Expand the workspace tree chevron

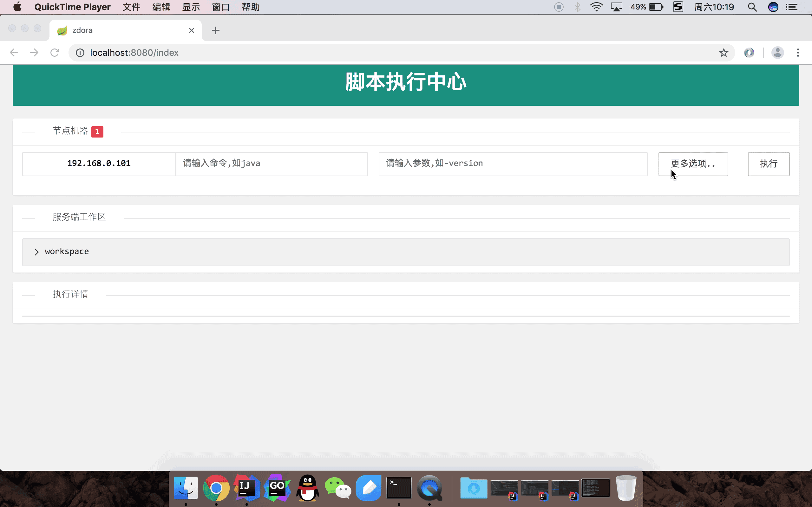36,252
